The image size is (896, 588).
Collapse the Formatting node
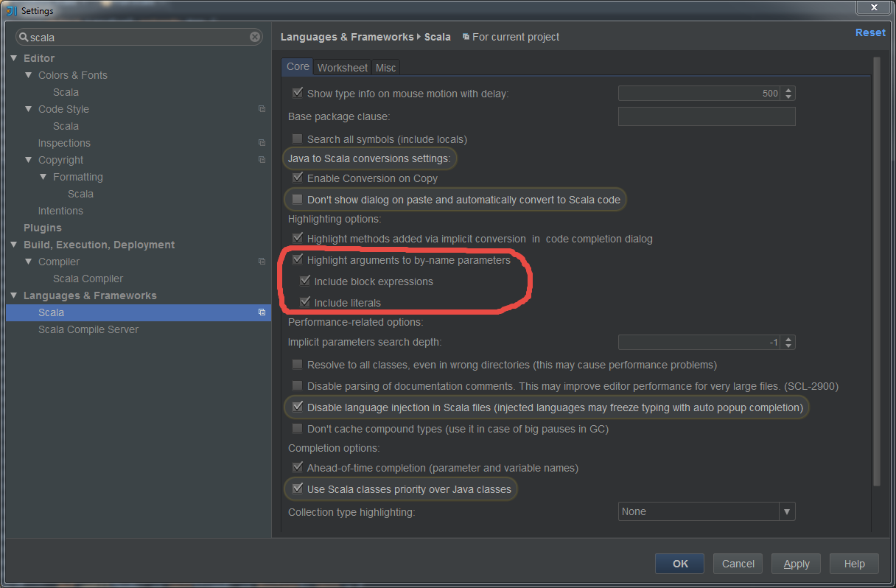coord(43,177)
